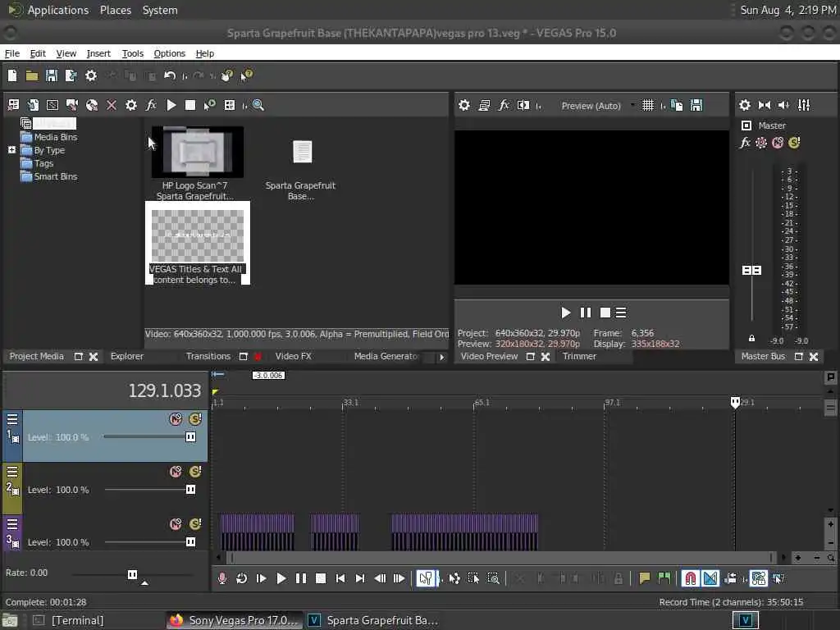Open Sony Vegas Pro Firefox taskbar item
Screen dimensions: 840x630
tap(234, 620)
